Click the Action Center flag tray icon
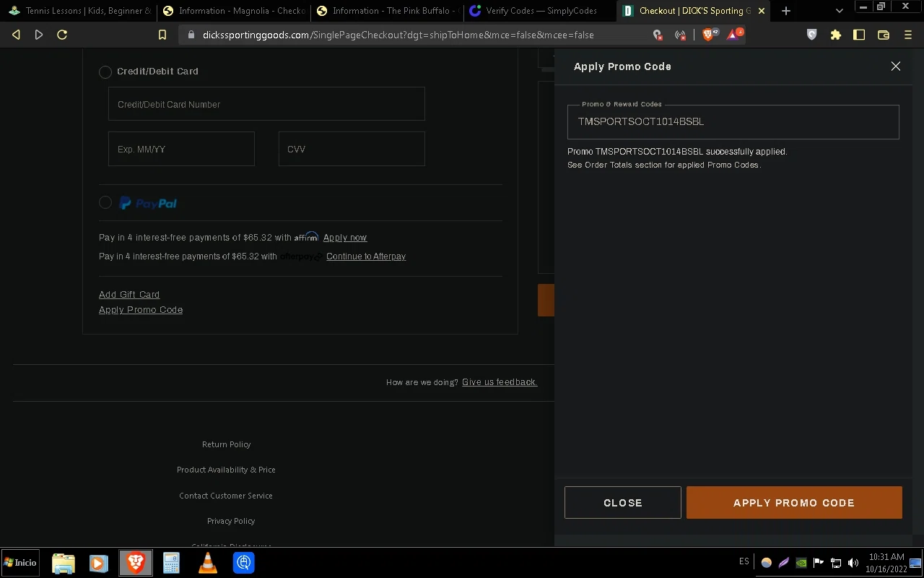Screen dimensions: 924x578 tap(819, 563)
